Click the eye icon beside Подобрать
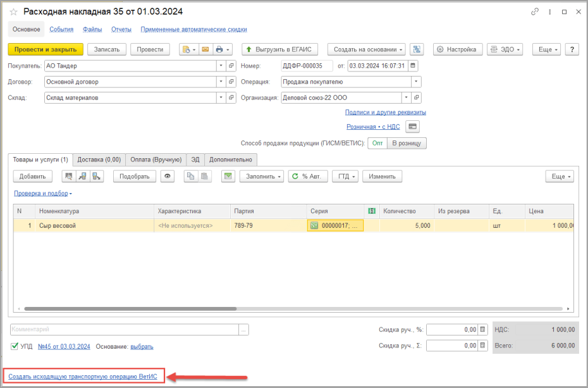This screenshot has height=388, width=588. coord(168,177)
